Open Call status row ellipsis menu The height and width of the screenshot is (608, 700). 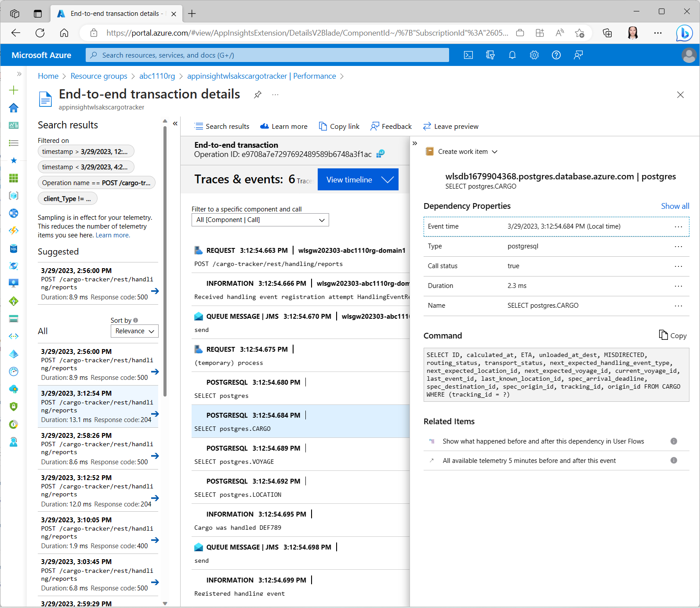(678, 266)
